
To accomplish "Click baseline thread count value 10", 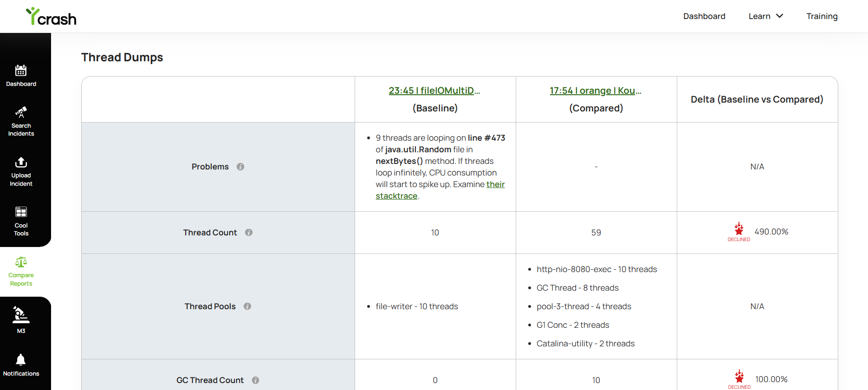I will pos(435,233).
